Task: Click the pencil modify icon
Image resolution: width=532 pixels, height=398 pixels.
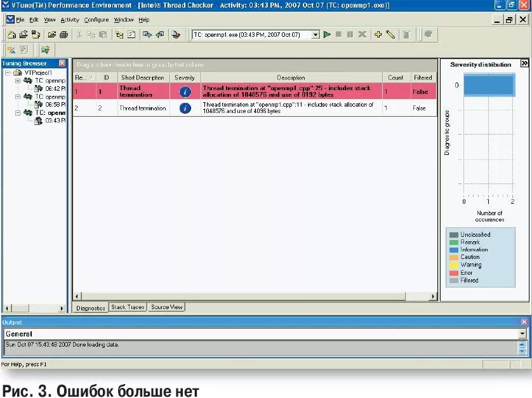Action: click(x=390, y=35)
